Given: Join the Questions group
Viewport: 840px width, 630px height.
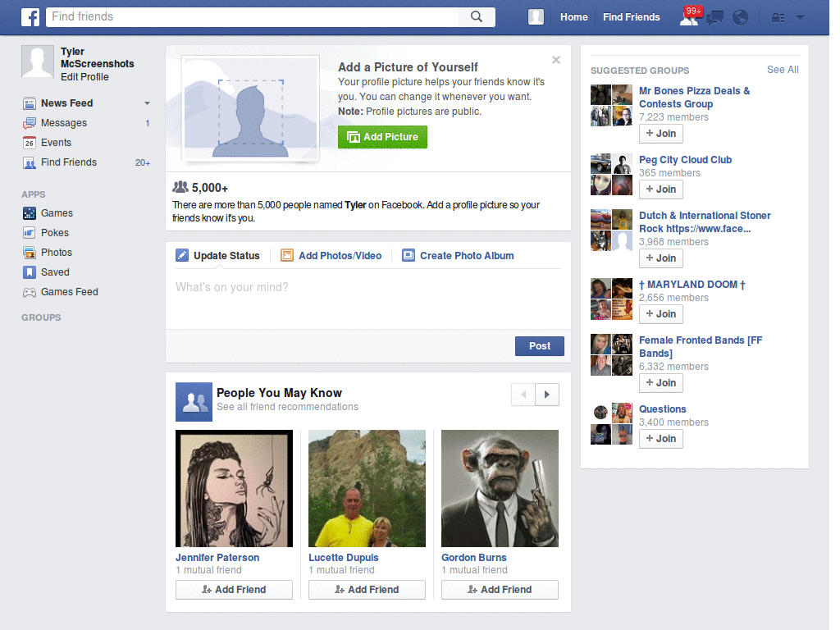Looking at the screenshot, I should coord(661,439).
